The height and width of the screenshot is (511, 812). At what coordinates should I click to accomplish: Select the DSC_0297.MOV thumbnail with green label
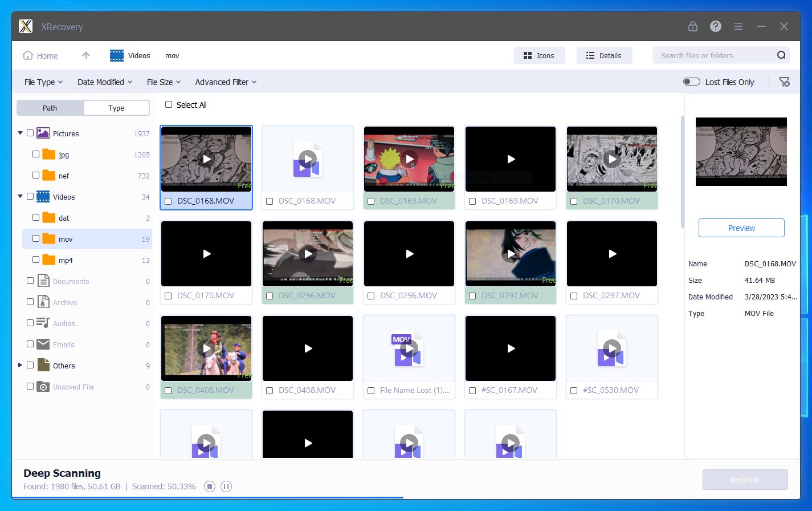coord(511,253)
